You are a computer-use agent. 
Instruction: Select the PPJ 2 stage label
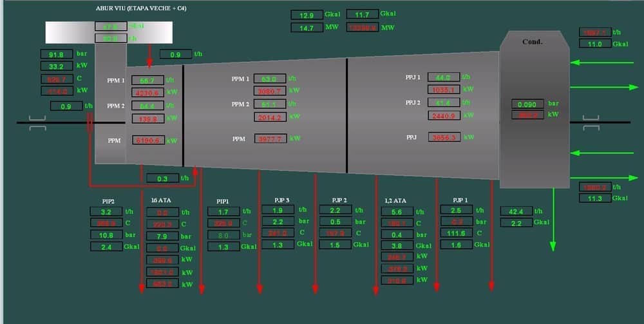pyautogui.click(x=413, y=102)
